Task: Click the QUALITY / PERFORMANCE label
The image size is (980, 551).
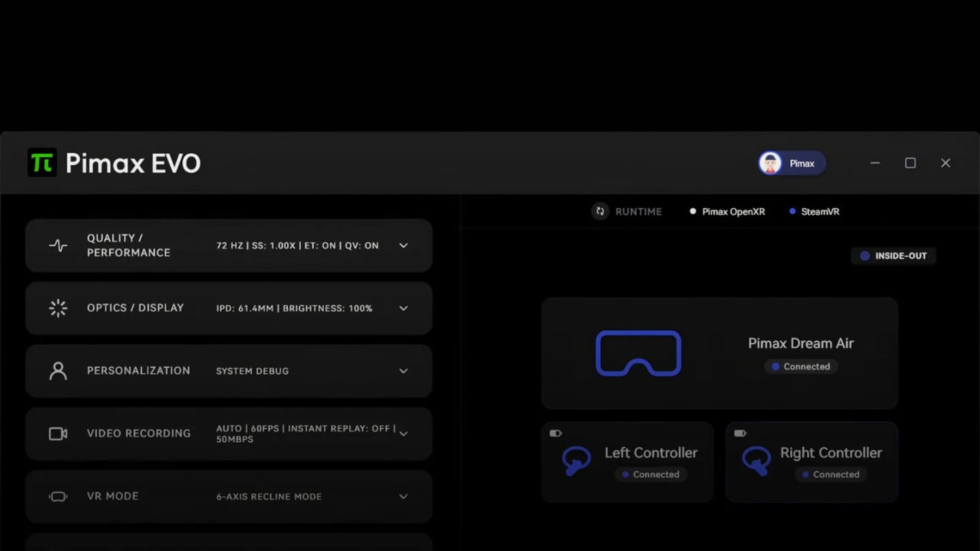Action: click(129, 246)
